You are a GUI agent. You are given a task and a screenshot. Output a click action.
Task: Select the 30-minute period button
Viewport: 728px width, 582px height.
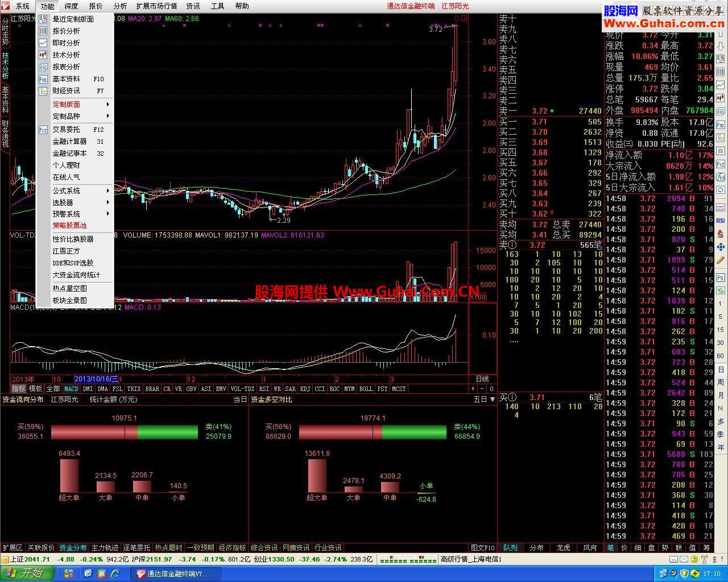pyautogui.click(x=721, y=343)
